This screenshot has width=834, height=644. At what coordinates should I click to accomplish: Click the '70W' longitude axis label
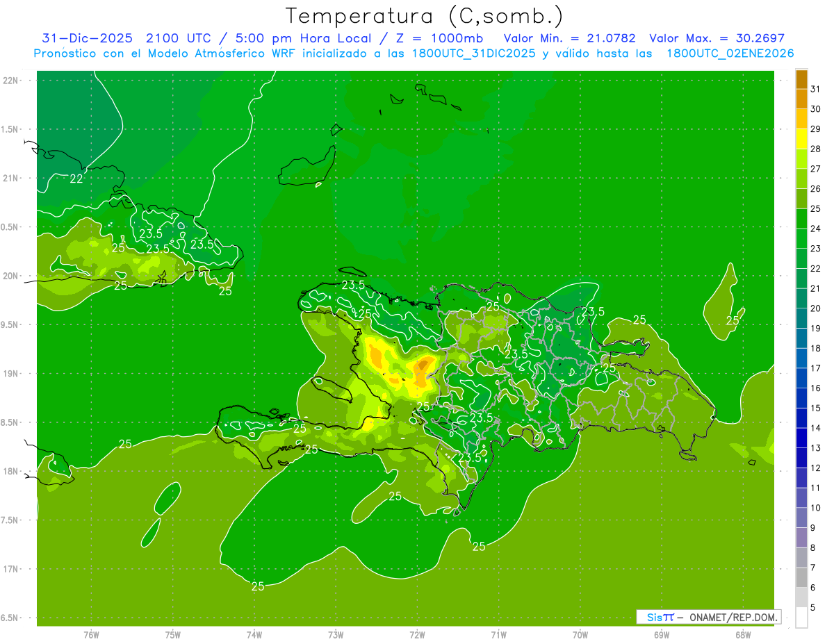[x=580, y=635]
